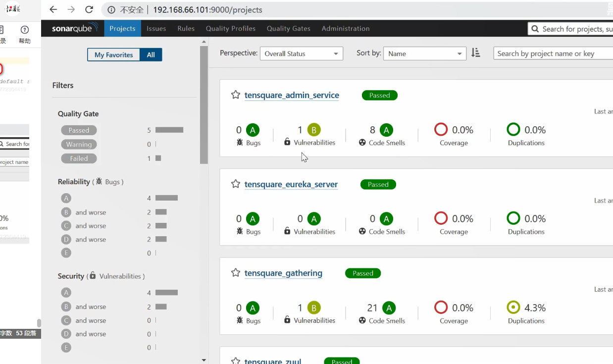Click sidebar scroll down arrow
Screen dimensions: 613x364
[204, 360]
